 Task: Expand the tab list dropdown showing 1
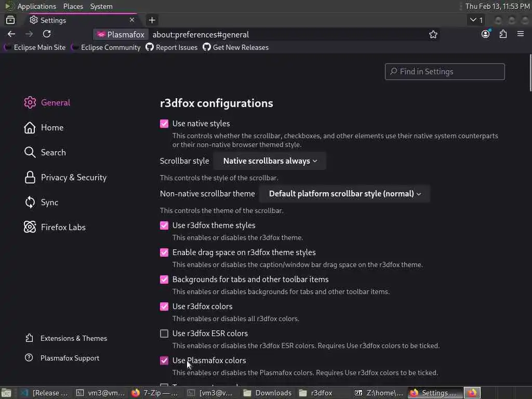(x=476, y=20)
